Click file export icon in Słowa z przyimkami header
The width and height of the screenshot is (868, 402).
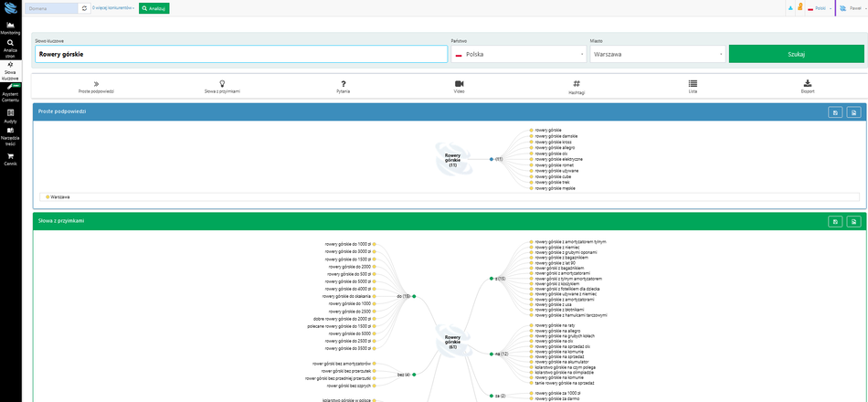[852, 221]
